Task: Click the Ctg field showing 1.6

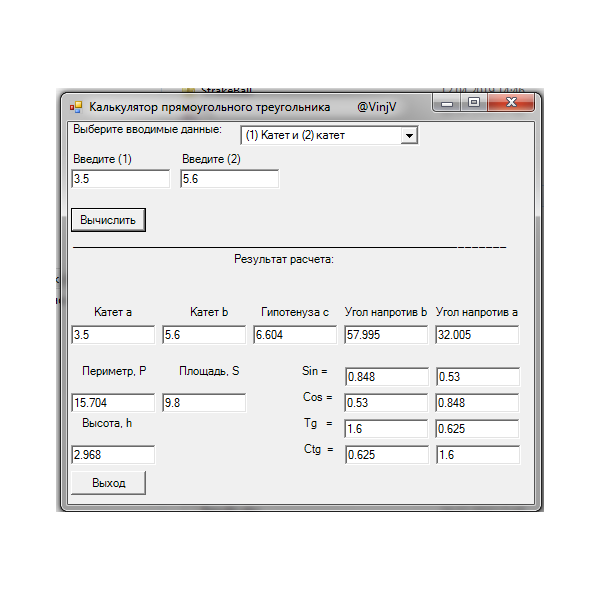Action: (x=478, y=455)
